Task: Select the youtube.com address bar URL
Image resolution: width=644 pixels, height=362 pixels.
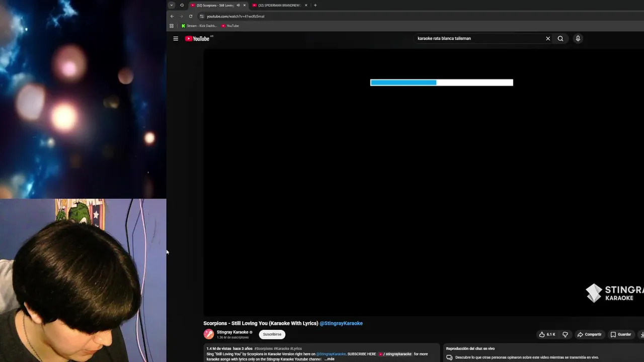Action: point(235,16)
